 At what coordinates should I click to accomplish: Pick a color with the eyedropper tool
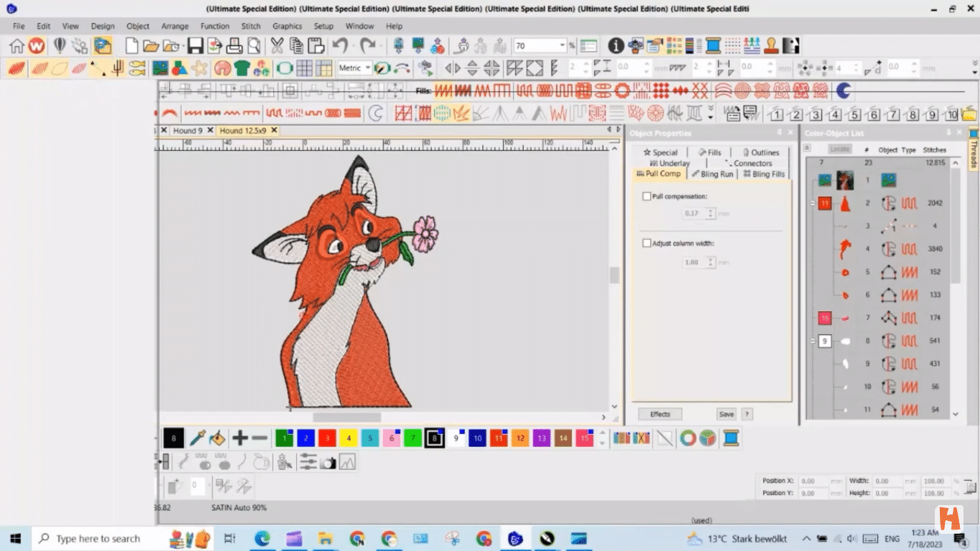click(x=198, y=438)
